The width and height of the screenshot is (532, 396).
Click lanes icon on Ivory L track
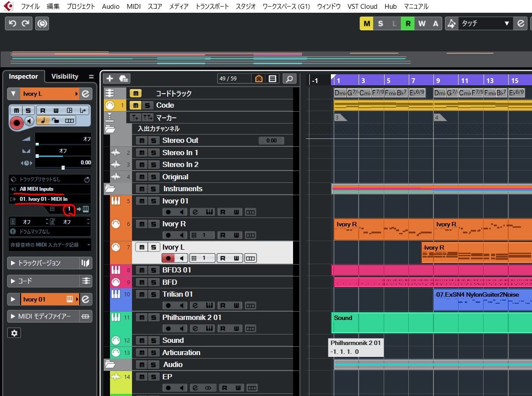tap(250, 258)
